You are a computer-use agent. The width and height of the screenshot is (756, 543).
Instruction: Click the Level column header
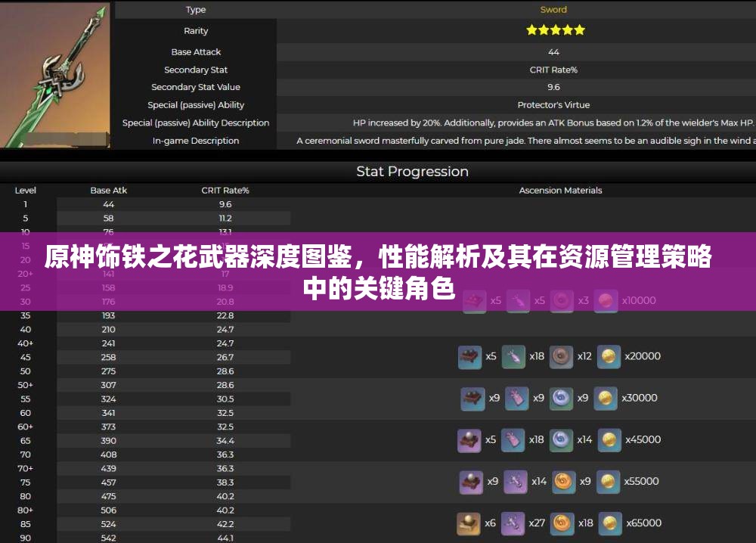click(26, 190)
